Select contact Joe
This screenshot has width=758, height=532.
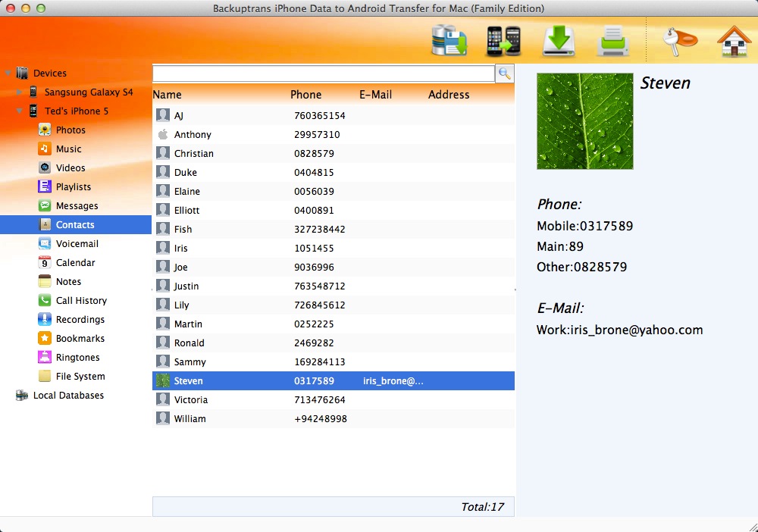[334, 267]
